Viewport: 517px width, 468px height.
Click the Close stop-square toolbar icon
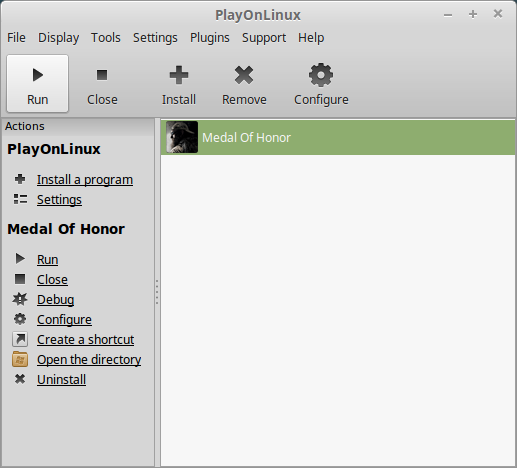[x=102, y=75]
